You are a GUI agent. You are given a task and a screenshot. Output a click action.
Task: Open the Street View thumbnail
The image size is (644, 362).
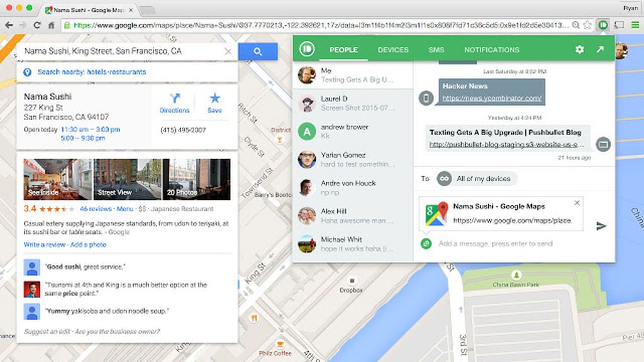pyautogui.click(x=128, y=179)
